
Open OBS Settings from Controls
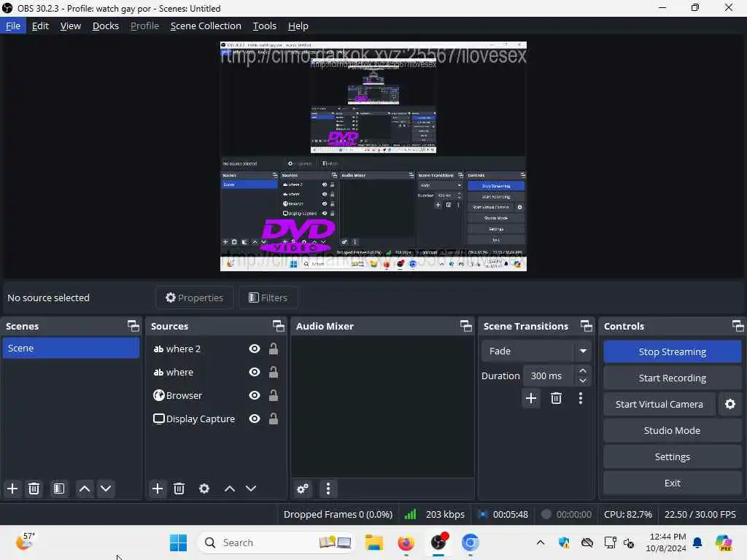tap(672, 456)
